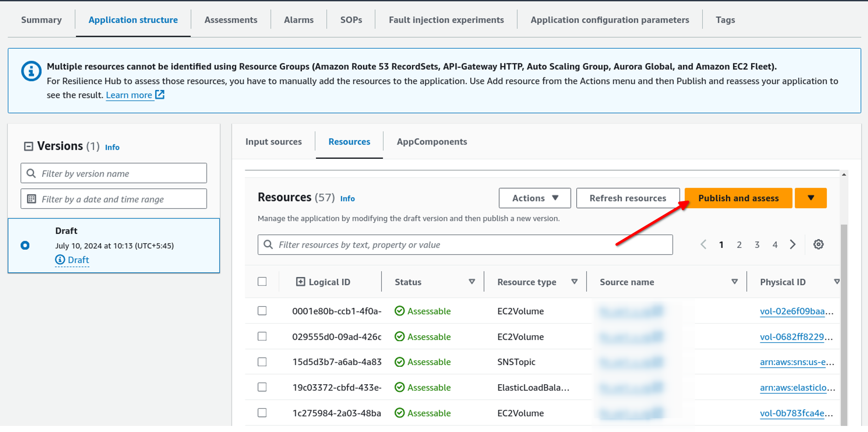Image resolution: width=868 pixels, height=432 pixels.
Task: Check the select-all resources checkbox
Action: click(x=262, y=282)
